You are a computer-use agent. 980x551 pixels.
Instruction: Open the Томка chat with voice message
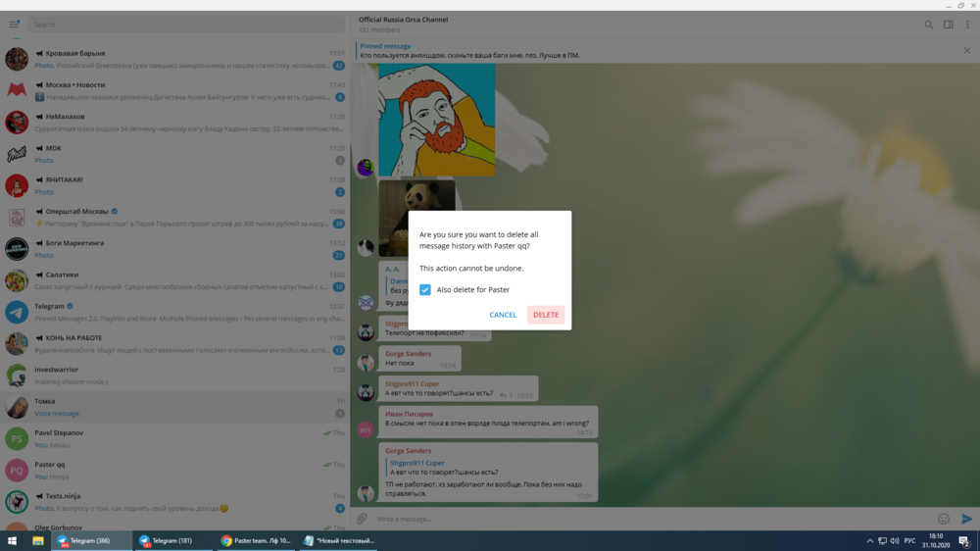point(175,407)
